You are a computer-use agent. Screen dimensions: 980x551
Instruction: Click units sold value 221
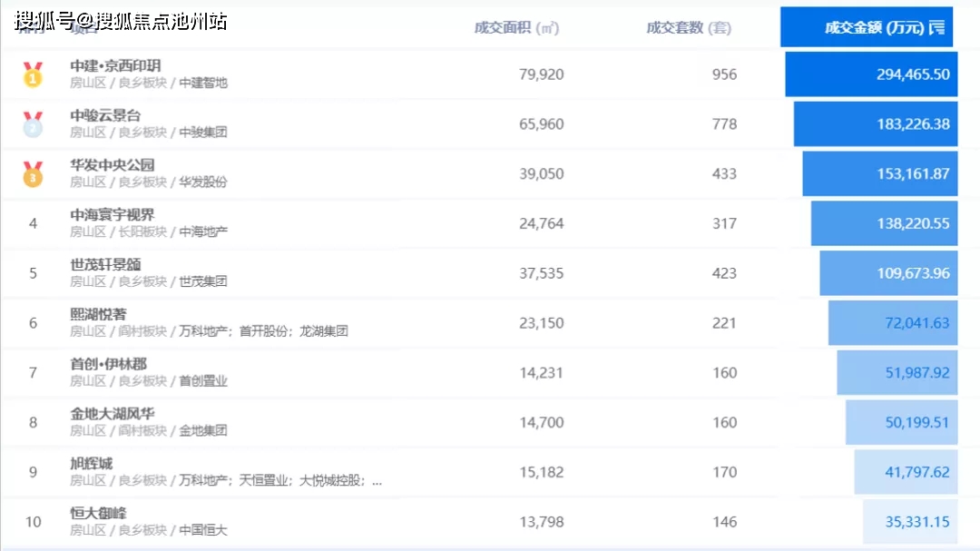pyautogui.click(x=724, y=323)
